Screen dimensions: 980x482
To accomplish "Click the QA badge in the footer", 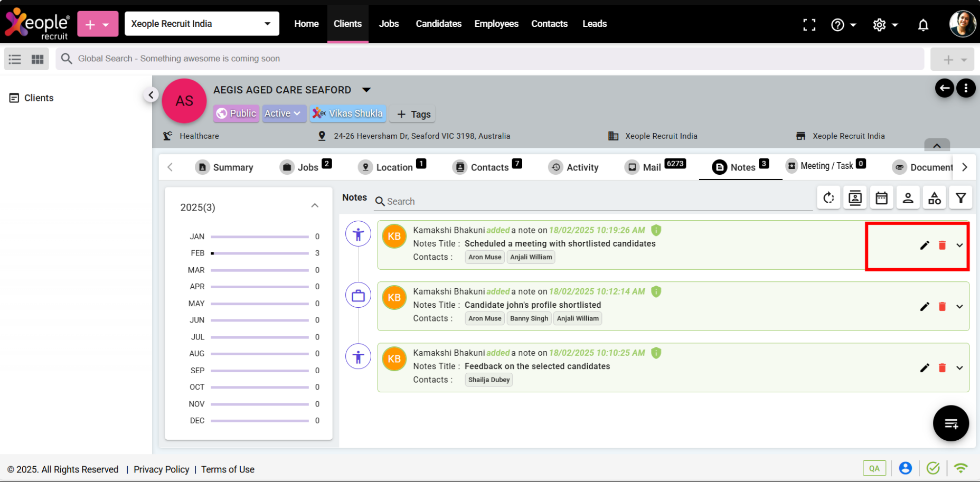I will 874,468.
